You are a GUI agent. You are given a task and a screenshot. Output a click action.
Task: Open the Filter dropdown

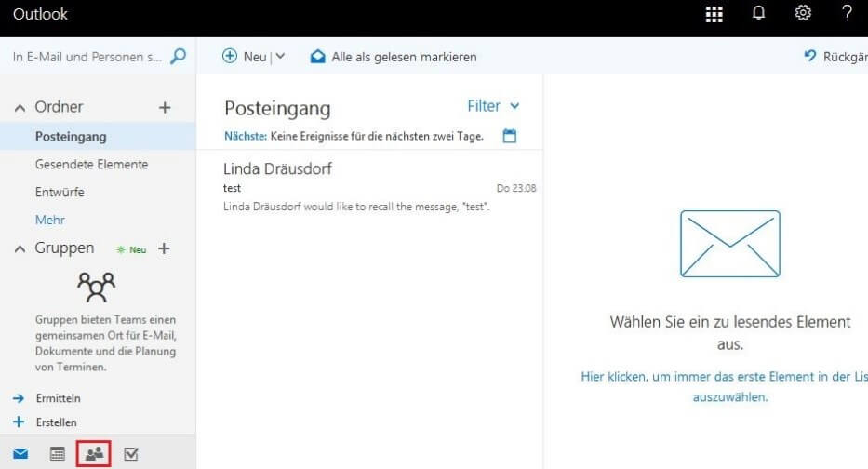[x=493, y=106]
